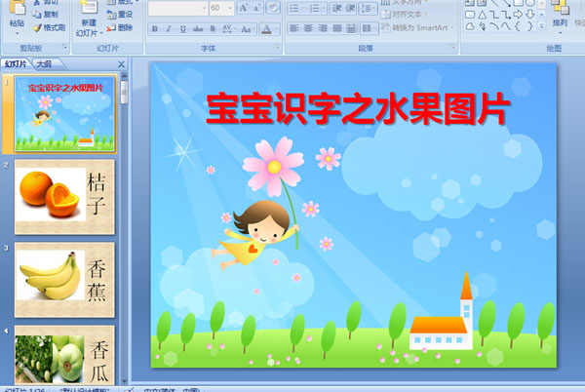This screenshot has height=392, width=585.
Task: Toggle italic formatting
Action: point(169,29)
